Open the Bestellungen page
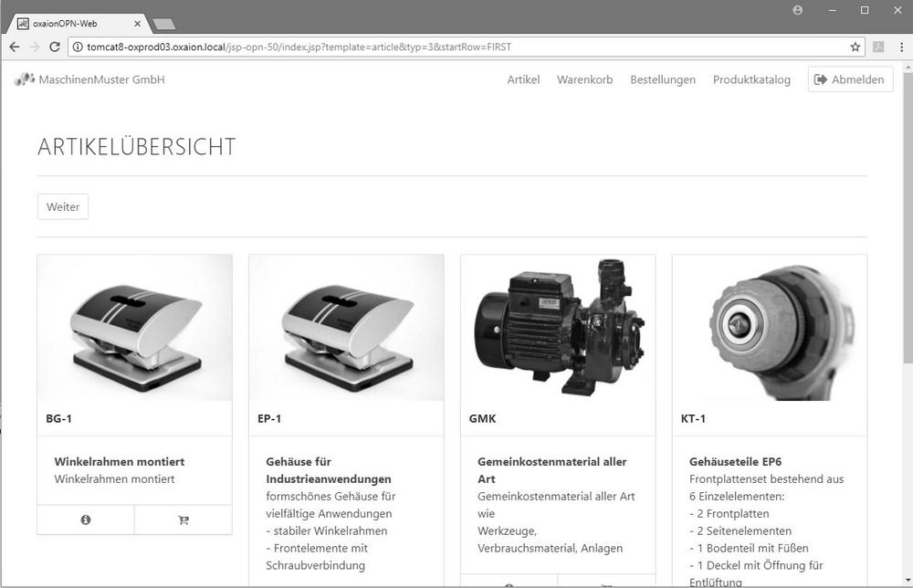 point(662,79)
